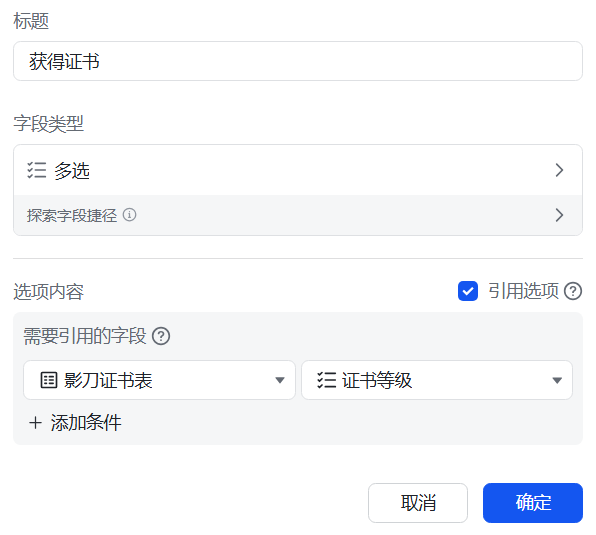
Task: Click the table icon in 影刀证书表 dropdown
Action: pyautogui.click(x=49, y=380)
